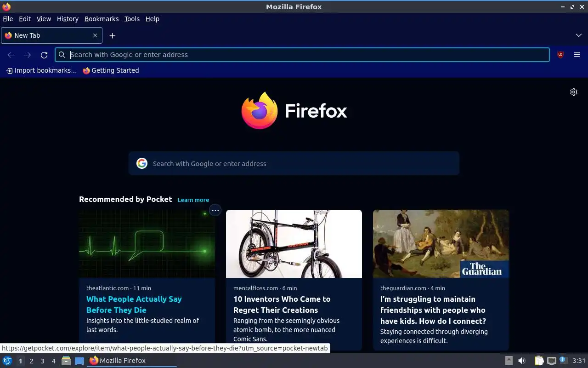Click the 3:31 taskbar clock

coord(579,361)
